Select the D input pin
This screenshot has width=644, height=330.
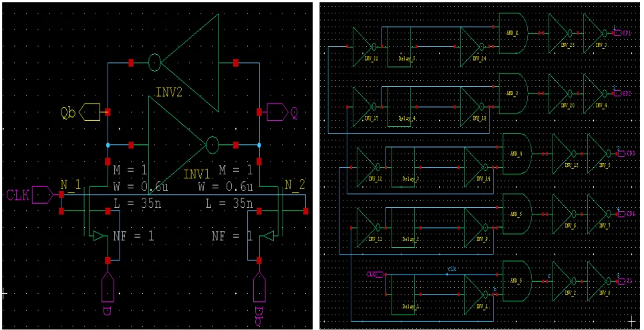108,287
